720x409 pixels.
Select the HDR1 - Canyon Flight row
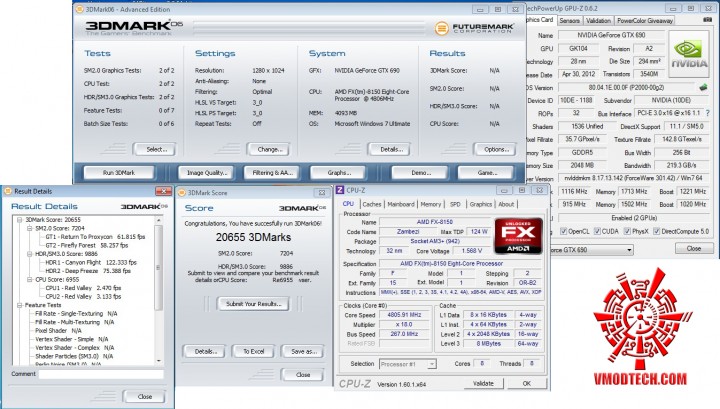[x=91, y=263]
